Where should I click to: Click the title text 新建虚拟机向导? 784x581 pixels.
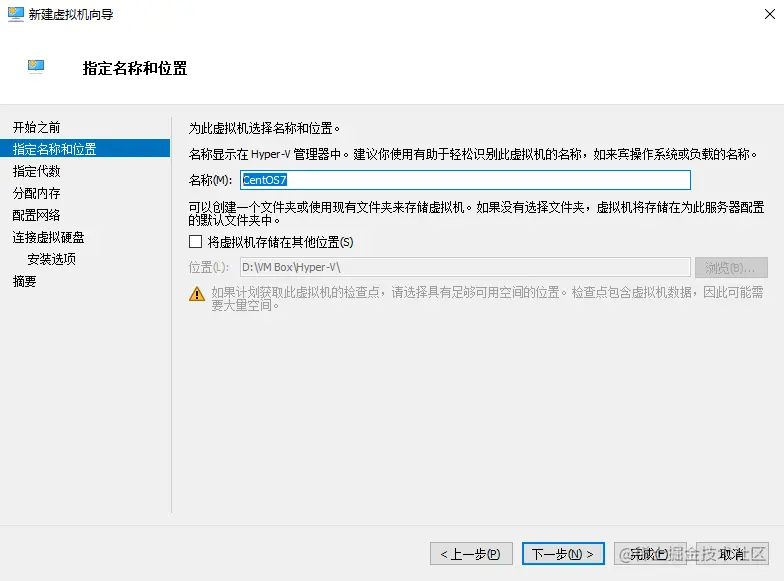[70, 14]
